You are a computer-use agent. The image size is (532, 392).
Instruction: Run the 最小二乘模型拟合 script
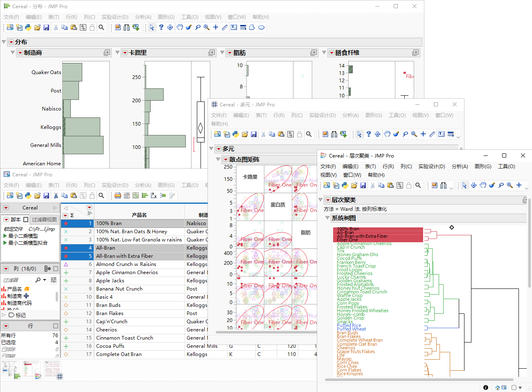pyautogui.click(x=5, y=243)
